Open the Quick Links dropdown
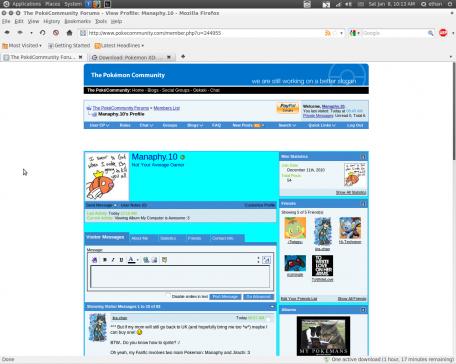Viewport: 456px width, 364px height. [322, 125]
